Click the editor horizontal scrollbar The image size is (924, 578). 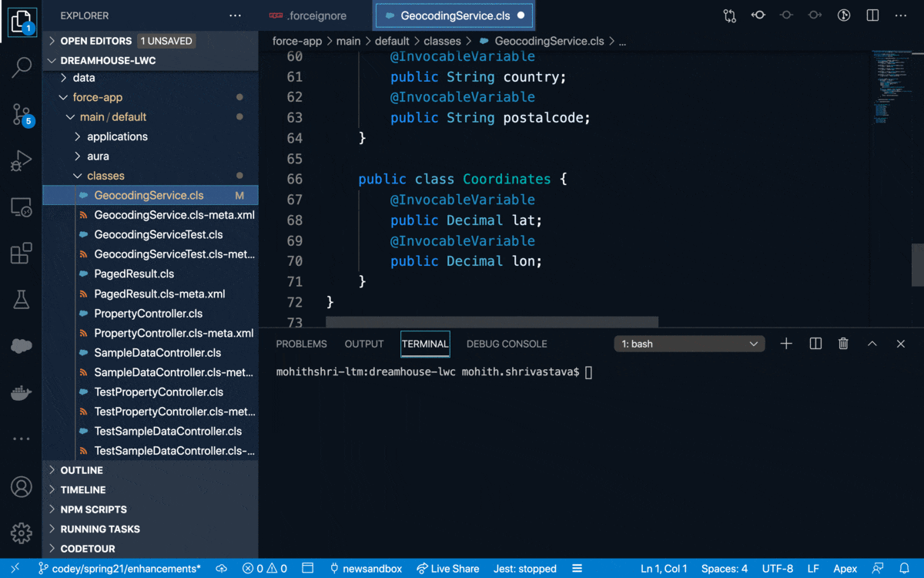click(492, 321)
